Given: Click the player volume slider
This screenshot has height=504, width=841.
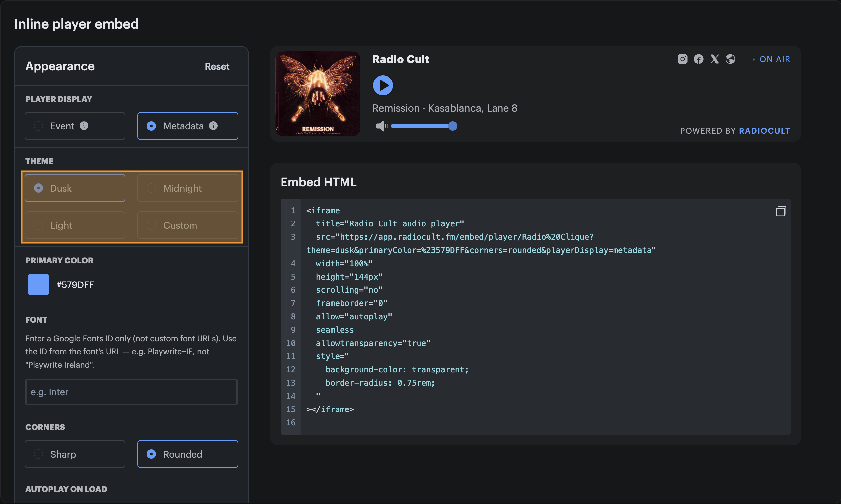Looking at the screenshot, I should (x=424, y=126).
